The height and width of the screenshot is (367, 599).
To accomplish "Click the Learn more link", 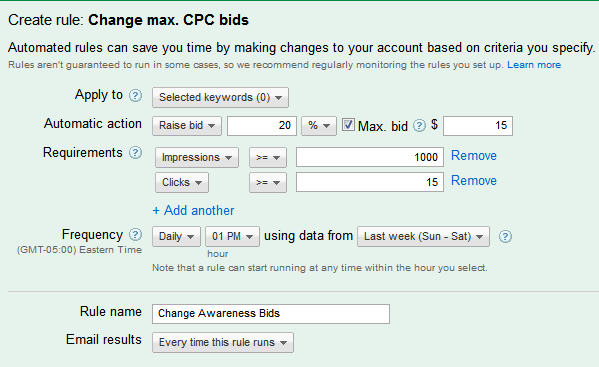I will tap(534, 65).
